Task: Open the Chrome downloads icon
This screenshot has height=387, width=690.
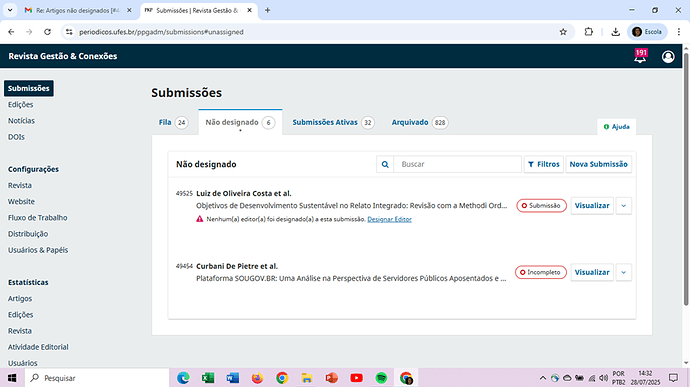Action: pyautogui.click(x=615, y=32)
